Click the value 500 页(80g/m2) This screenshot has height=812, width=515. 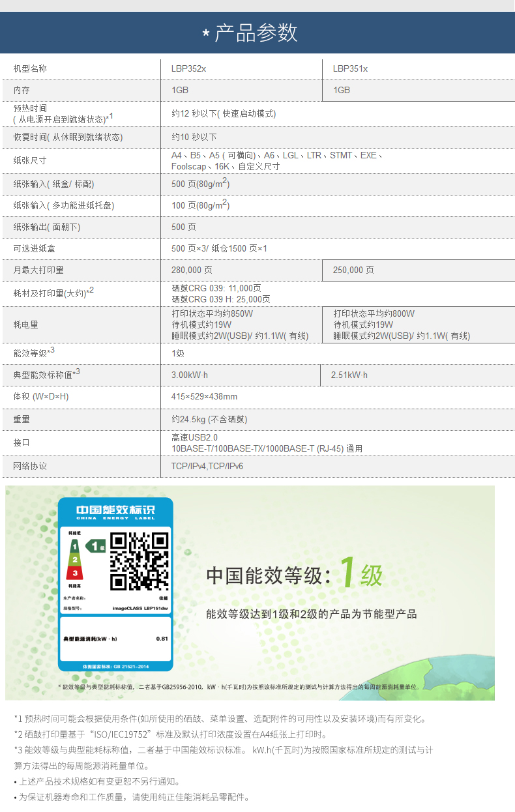click(201, 184)
